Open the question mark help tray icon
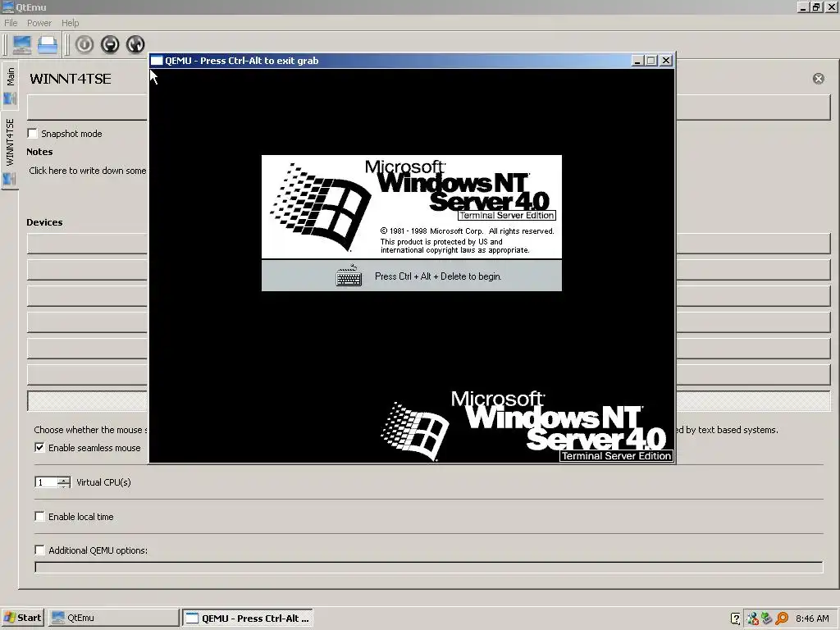 (x=736, y=619)
